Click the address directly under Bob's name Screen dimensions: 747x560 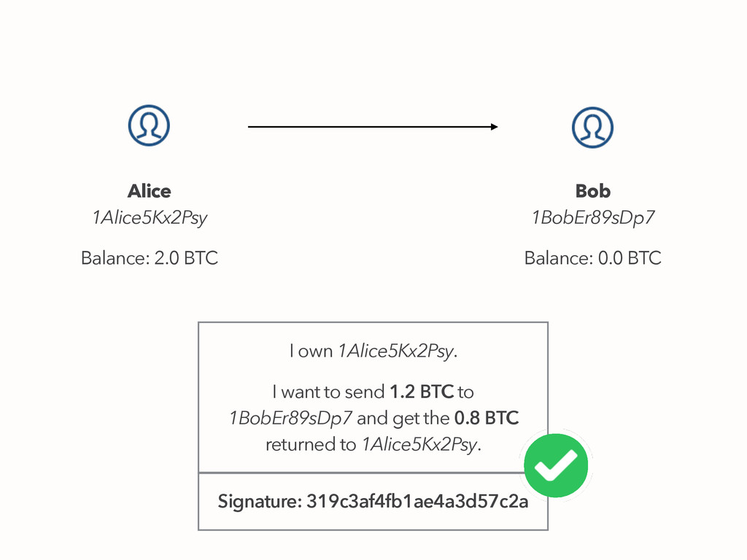point(592,217)
